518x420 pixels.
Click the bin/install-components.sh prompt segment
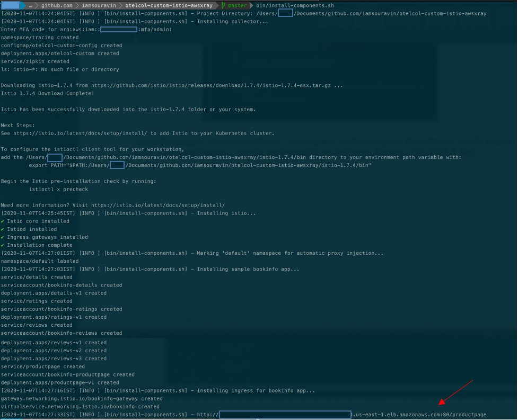[x=294, y=4]
